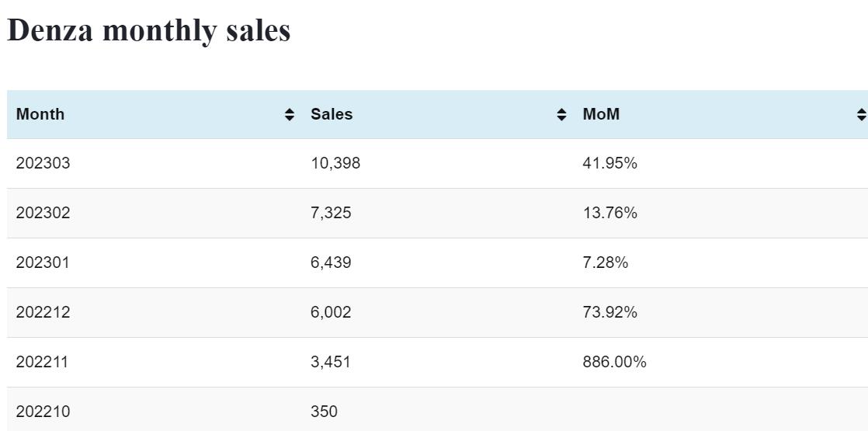This screenshot has height=431, width=868.
Task: Click the Sales column header label
Action: pos(332,114)
